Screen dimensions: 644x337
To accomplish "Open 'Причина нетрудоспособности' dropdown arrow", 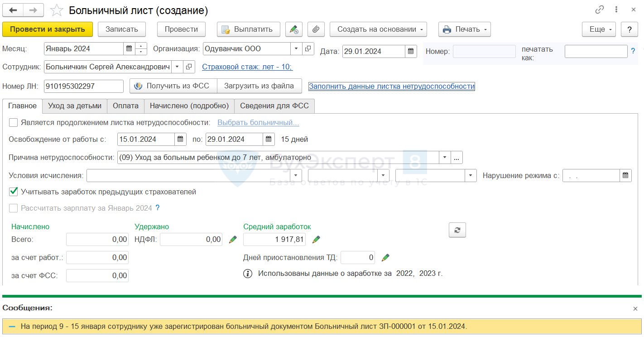I will click(444, 158).
